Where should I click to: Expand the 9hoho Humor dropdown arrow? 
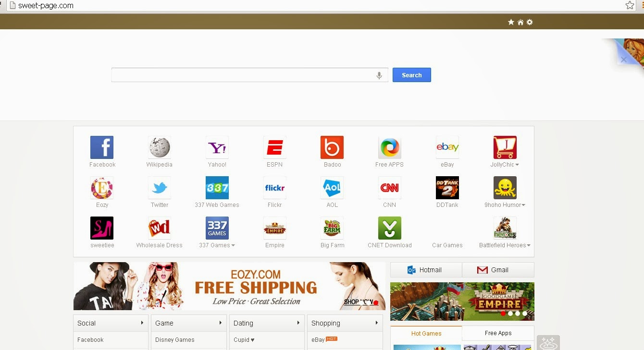click(523, 205)
